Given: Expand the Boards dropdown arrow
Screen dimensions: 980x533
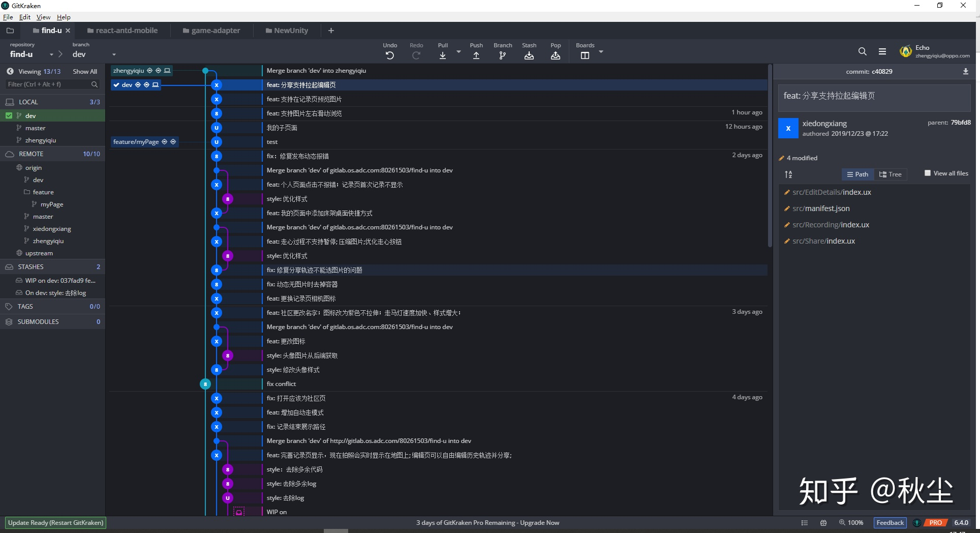Looking at the screenshot, I should tap(601, 51).
